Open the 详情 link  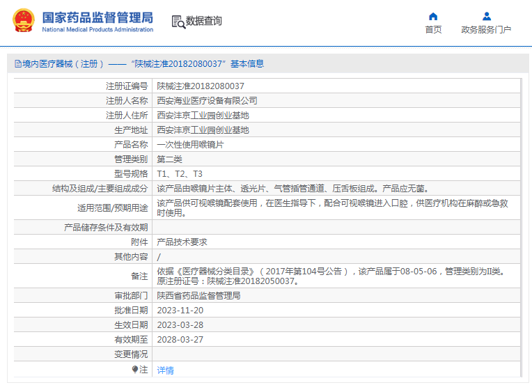[165, 370]
